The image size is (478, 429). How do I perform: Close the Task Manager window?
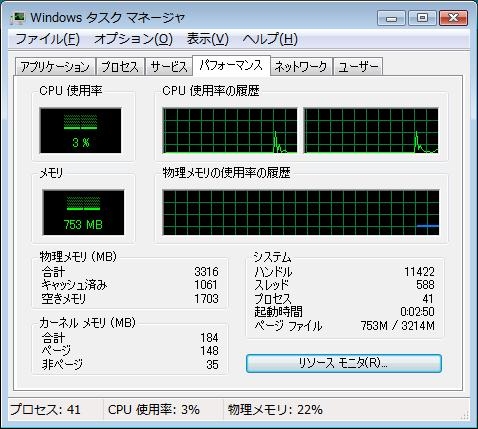click(453, 18)
